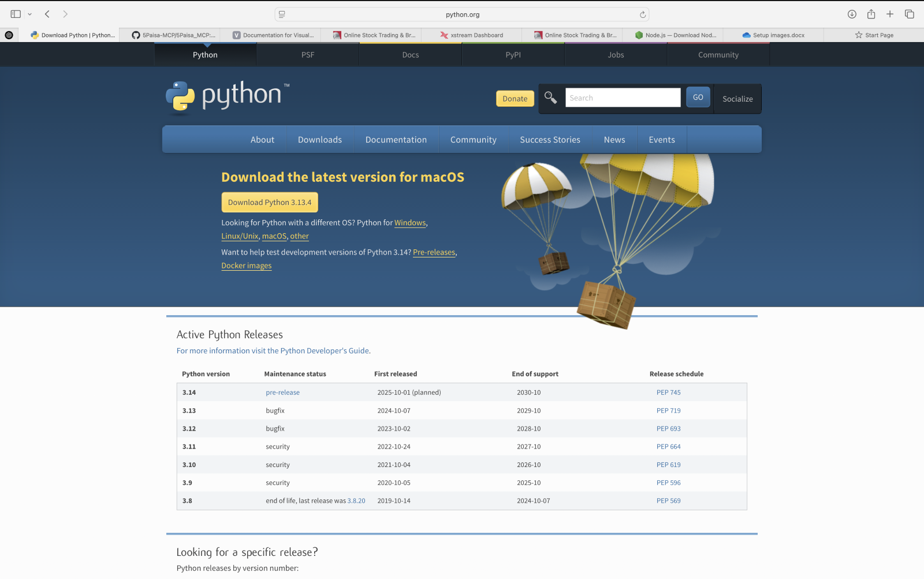Open the Socialize menu
The image size is (924, 579).
click(x=737, y=99)
